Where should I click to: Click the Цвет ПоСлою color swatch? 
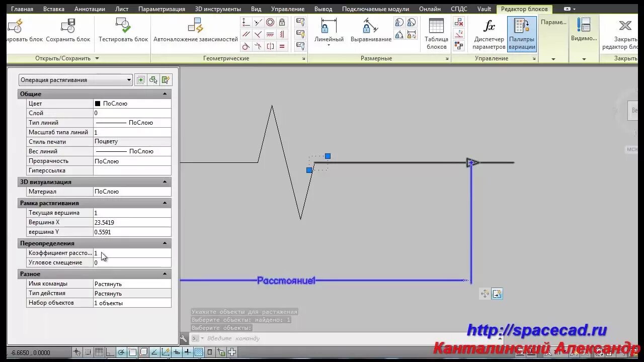coord(98,104)
